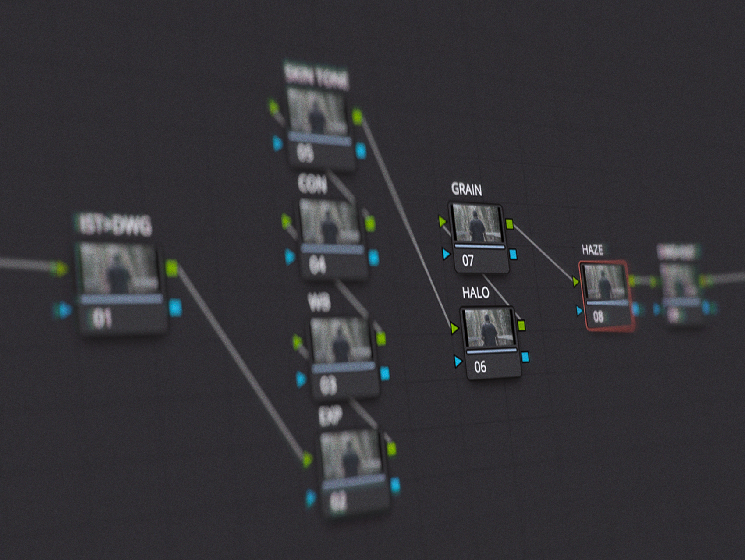Click green RGB output square of HALO node
This screenshot has width=745, height=560.
(x=521, y=326)
